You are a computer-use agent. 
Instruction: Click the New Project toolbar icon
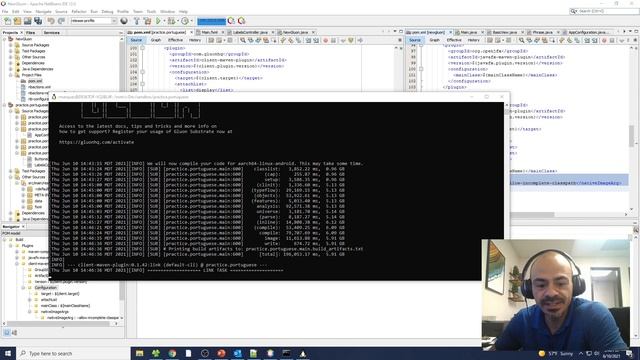point(17,21)
